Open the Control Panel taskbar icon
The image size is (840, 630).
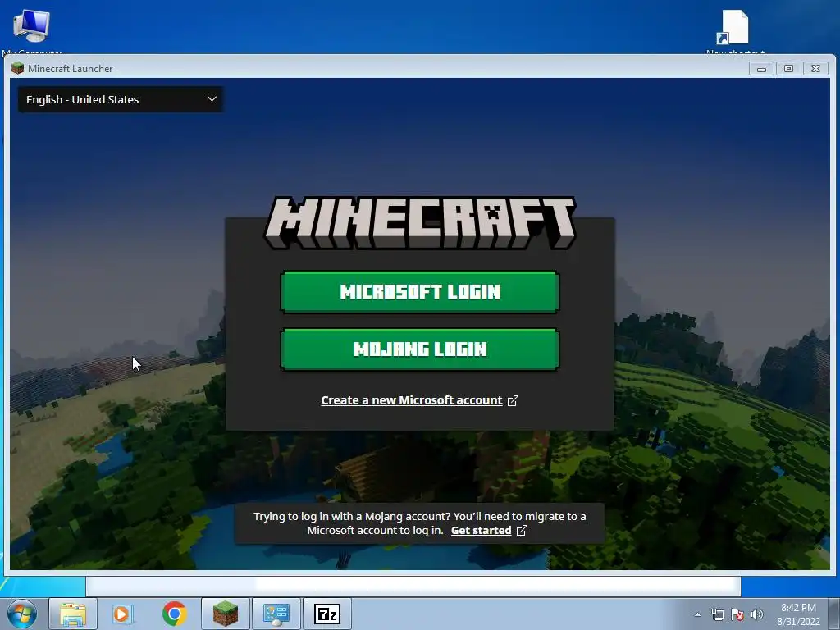tap(276, 614)
